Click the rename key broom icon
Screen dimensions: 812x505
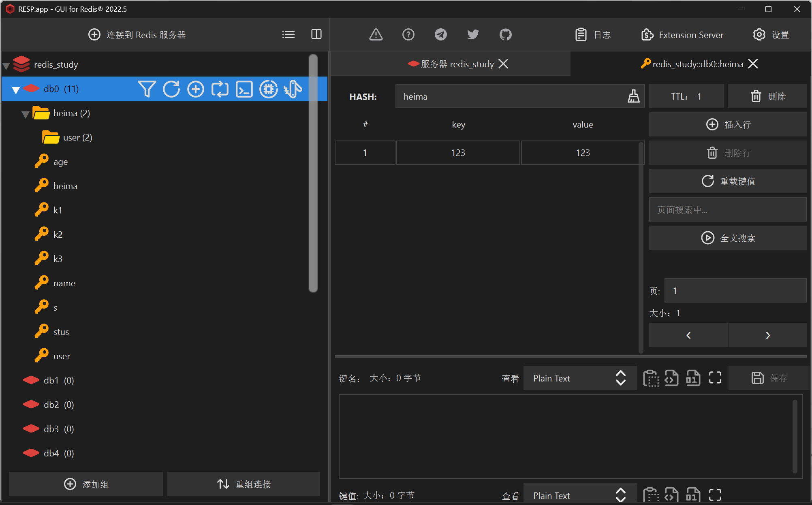click(633, 96)
